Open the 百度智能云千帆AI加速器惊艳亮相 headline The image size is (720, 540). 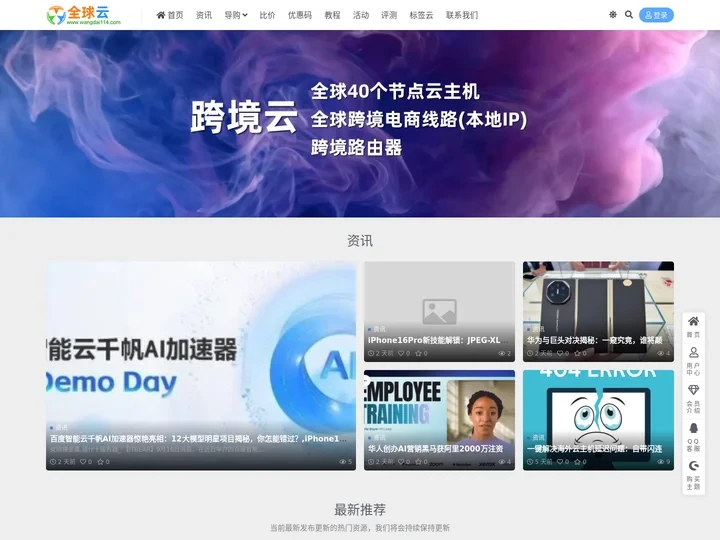pos(198,439)
